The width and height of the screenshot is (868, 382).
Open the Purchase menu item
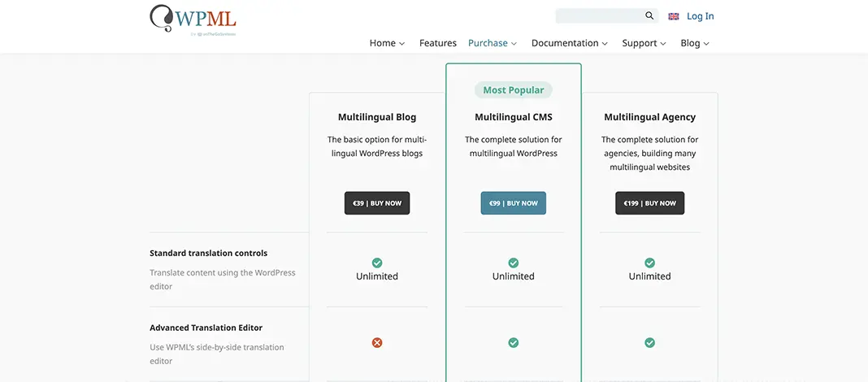488,43
